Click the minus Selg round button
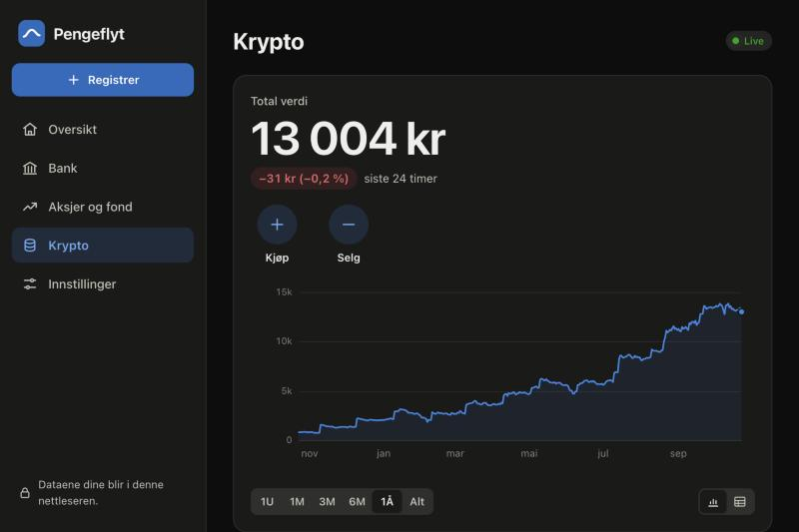The width and height of the screenshot is (799, 532). 349,225
